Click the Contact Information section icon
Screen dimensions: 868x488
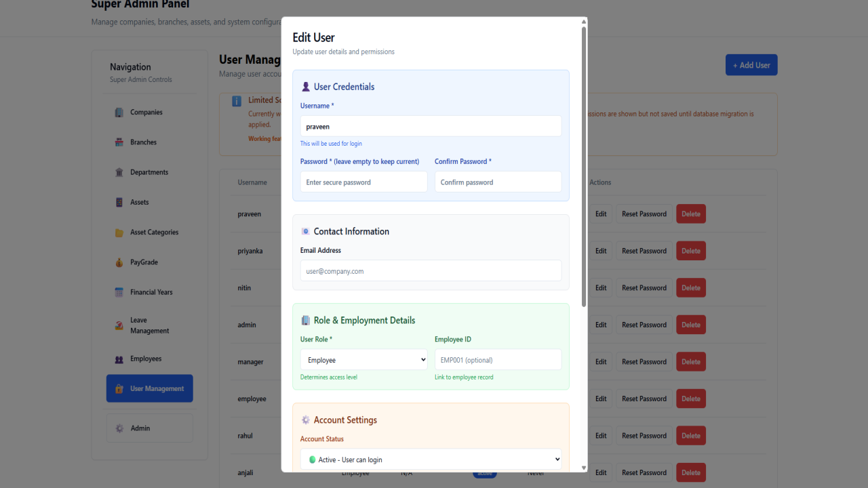[x=306, y=231]
